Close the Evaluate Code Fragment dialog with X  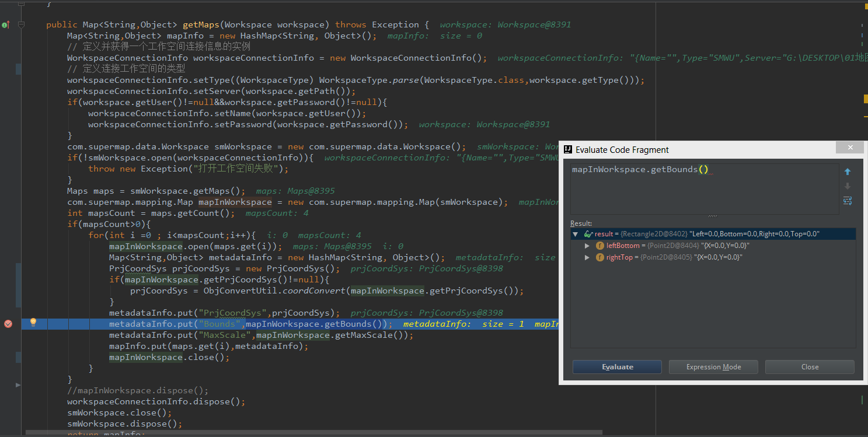pyautogui.click(x=850, y=148)
